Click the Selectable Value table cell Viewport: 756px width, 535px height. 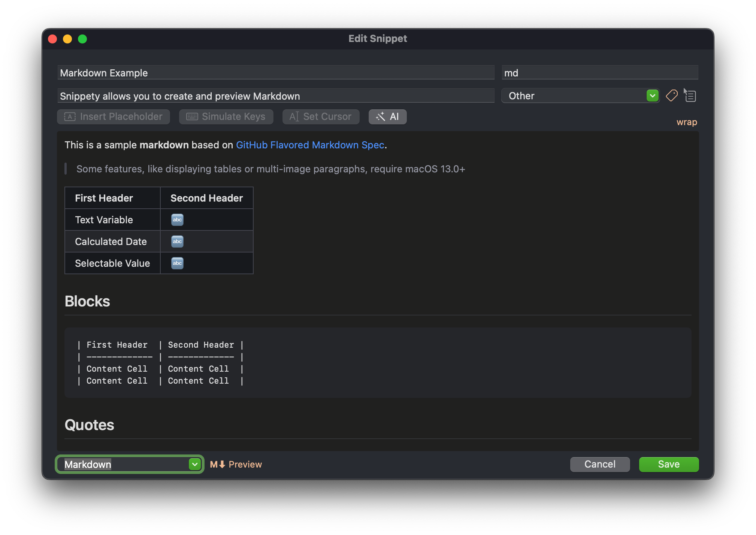click(x=112, y=263)
